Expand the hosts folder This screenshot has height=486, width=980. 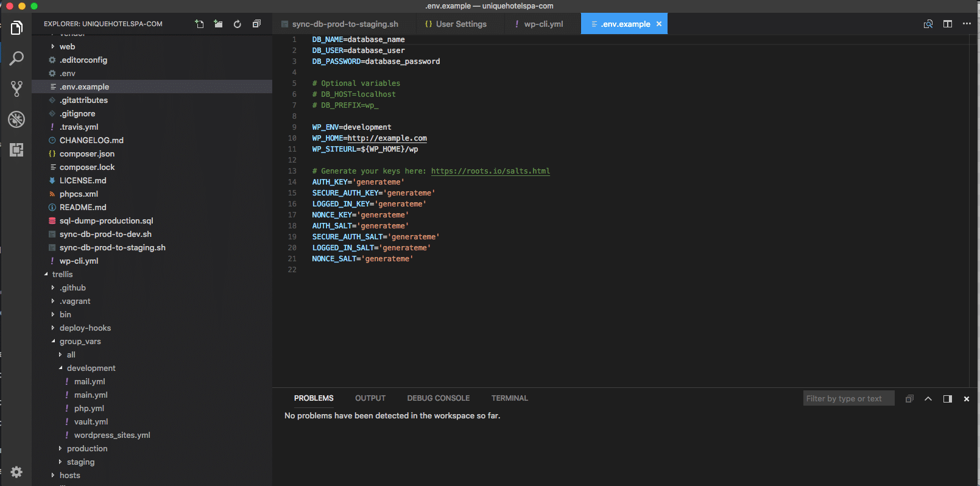click(152, 475)
